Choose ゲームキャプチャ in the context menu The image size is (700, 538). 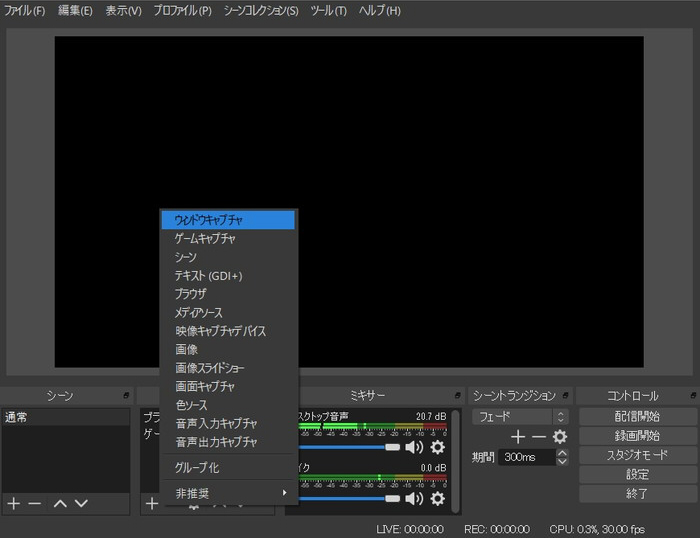pyautogui.click(x=228, y=239)
